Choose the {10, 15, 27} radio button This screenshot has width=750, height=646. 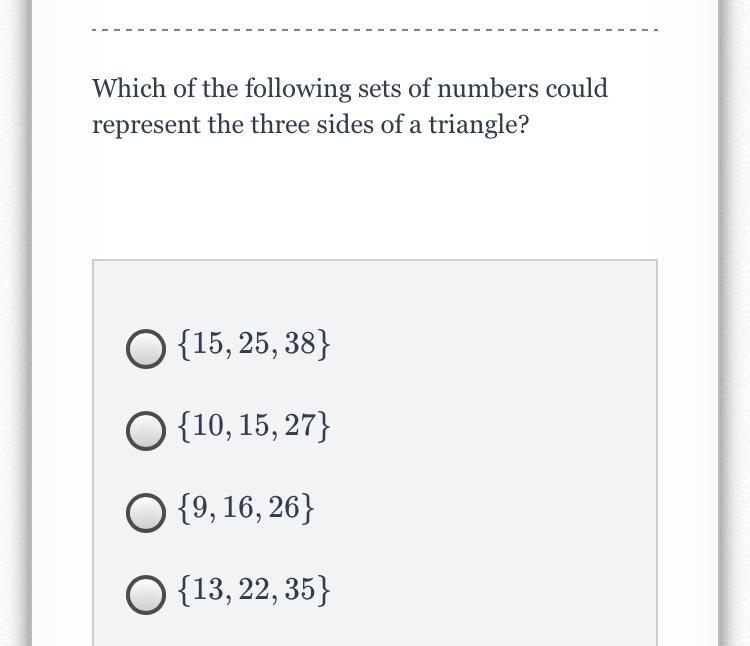pyautogui.click(x=146, y=431)
